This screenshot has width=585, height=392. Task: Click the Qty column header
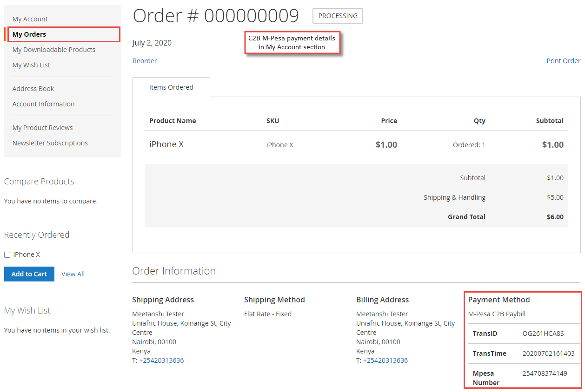point(479,121)
